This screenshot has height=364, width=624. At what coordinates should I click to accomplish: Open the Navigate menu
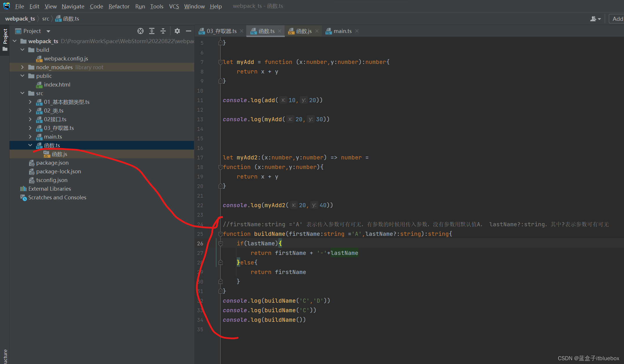[x=73, y=6]
